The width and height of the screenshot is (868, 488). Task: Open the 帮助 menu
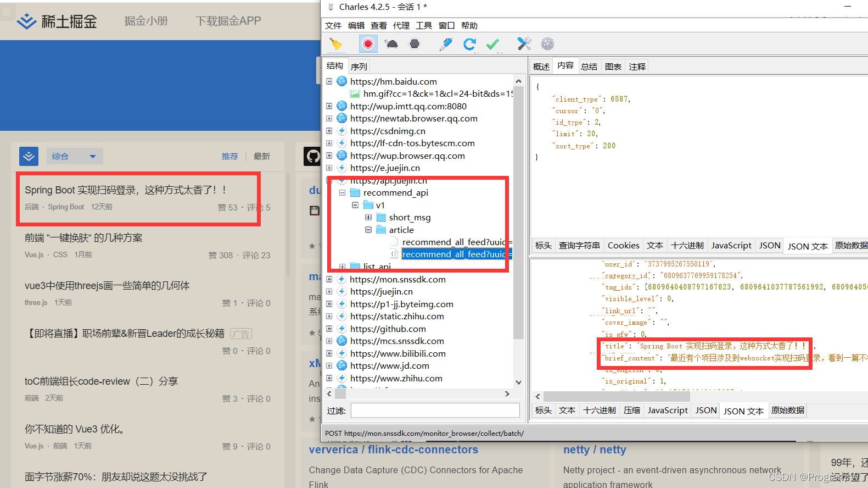point(469,25)
